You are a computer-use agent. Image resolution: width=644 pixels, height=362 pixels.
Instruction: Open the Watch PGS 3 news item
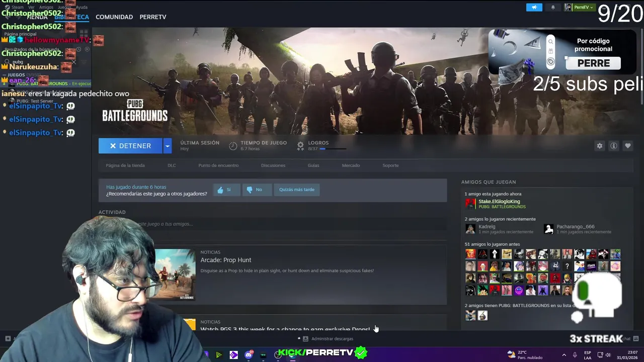(x=285, y=329)
